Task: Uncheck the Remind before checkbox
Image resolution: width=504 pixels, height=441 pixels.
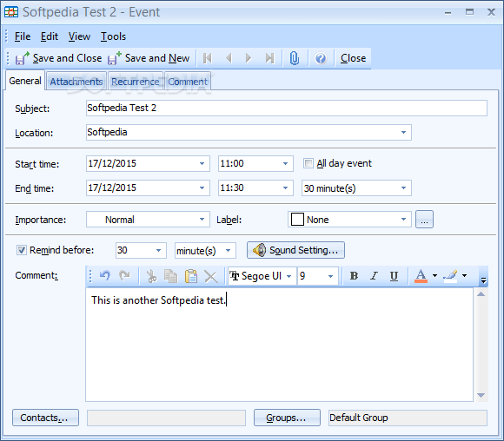Action: coord(22,250)
